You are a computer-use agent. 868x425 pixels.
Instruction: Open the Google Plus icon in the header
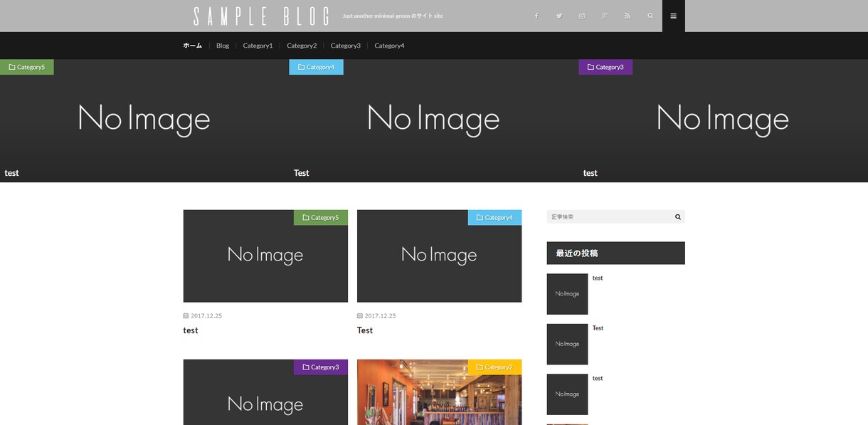tap(605, 16)
